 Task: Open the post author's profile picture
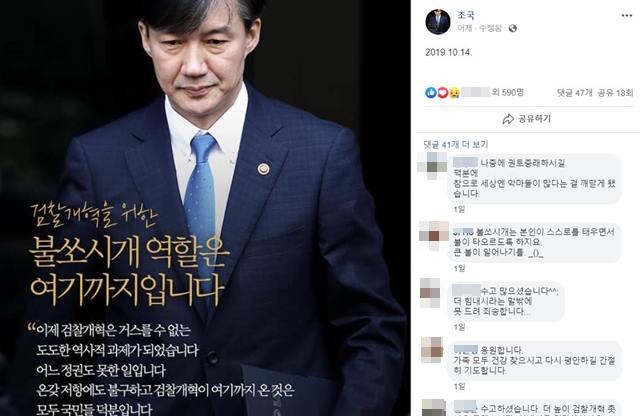pyautogui.click(x=438, y=22)
